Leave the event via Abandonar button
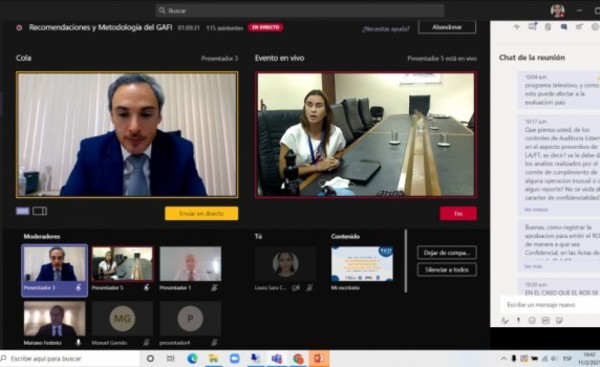 click(447, 27)
